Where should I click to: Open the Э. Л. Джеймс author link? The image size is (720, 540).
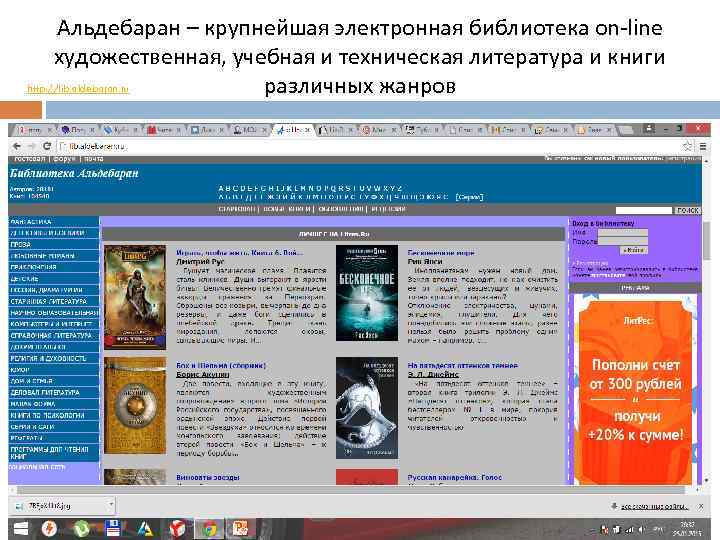433,375
